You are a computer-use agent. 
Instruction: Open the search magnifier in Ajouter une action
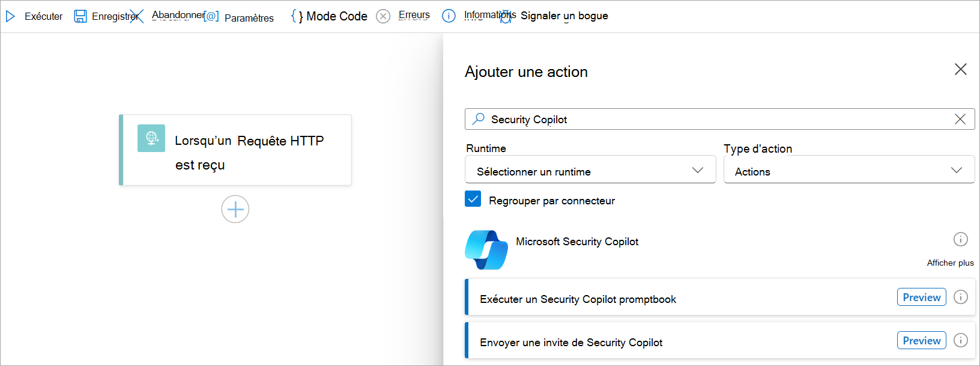tap(477, 118)
